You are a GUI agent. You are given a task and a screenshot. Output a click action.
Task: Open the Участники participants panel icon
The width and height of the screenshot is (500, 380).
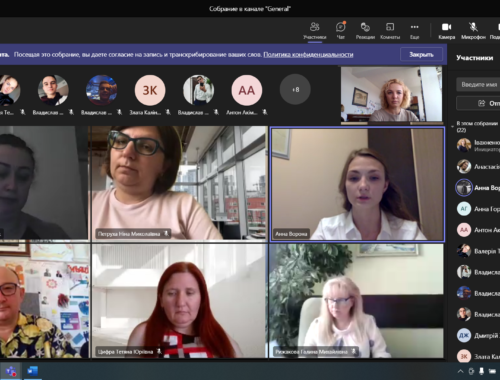click(x=315, y=30)
